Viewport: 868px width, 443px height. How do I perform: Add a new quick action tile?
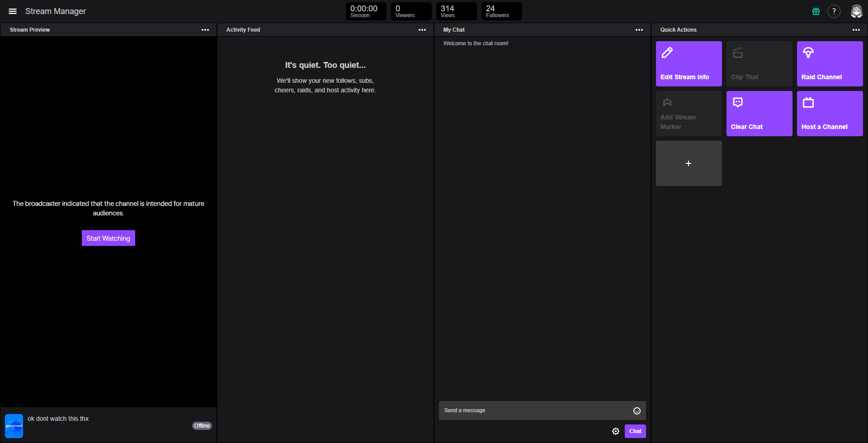pos(689,163)
